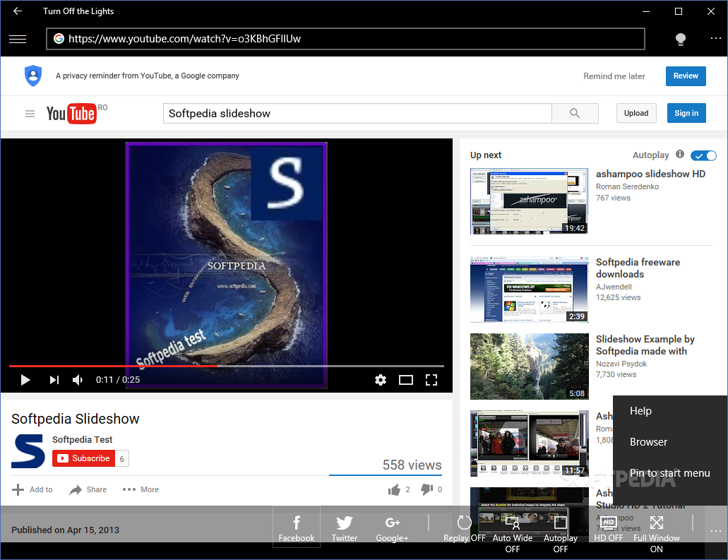Screen dimensions: 728x560
Task: Open the YouTube guide menu icon
Action: click(30, 114)
